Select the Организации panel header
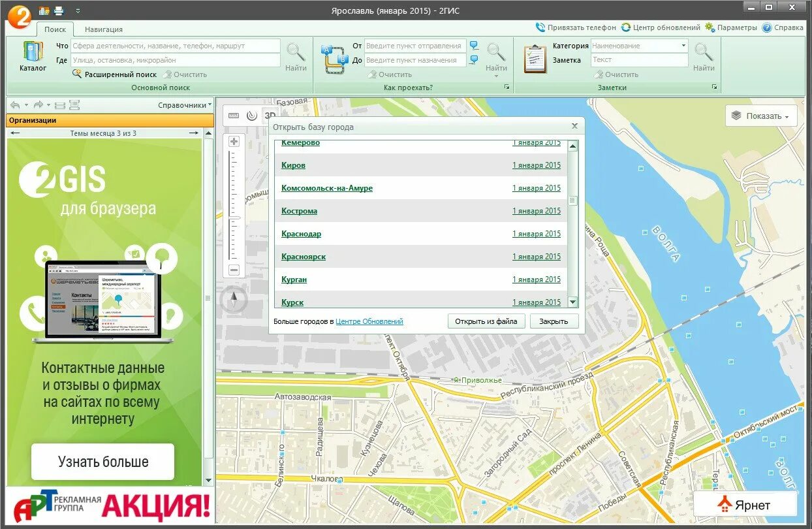Image resolution: width=812 pixels, height=529 pixels. [x=110, y=120]
